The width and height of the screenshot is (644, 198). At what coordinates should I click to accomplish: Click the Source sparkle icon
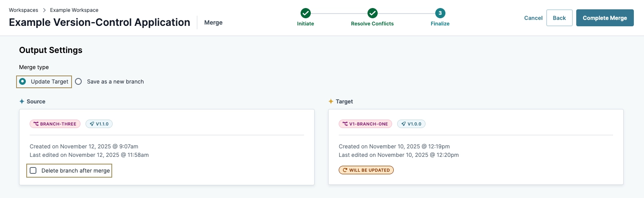click(x=22, y=102)
